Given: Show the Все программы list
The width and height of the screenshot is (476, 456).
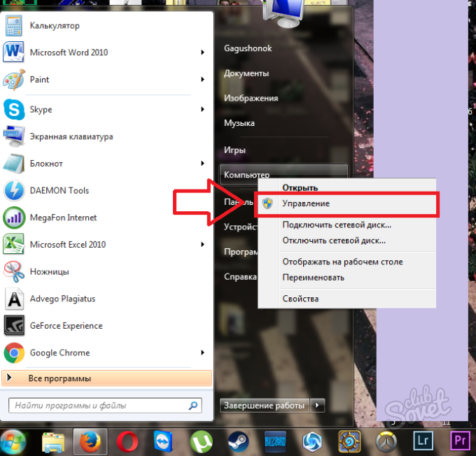Looking at the screenshot, I should 59,378.
